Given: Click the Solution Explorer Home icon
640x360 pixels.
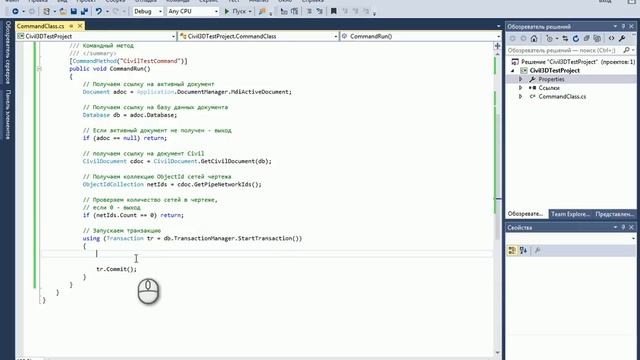Looking at the screenshot, I should 534,39.
